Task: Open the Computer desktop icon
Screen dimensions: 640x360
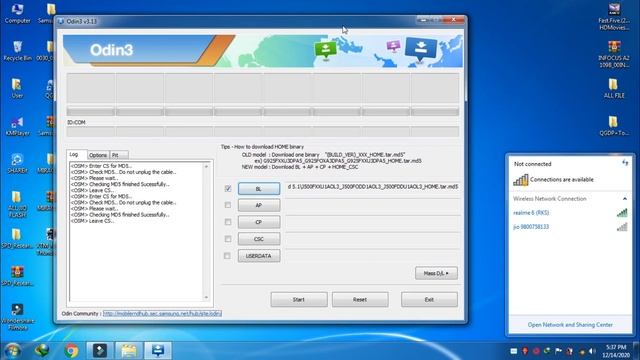Action: click(x=18, y=13)
